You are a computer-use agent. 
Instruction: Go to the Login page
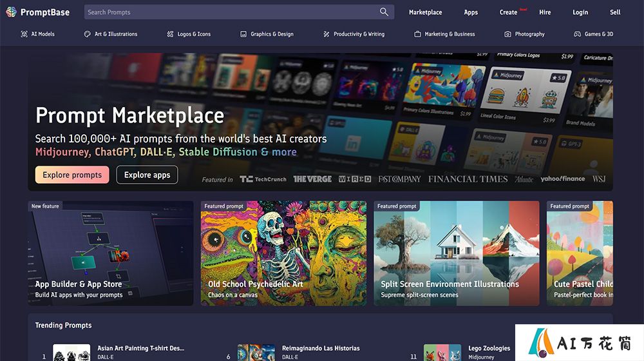click(580, 12)
